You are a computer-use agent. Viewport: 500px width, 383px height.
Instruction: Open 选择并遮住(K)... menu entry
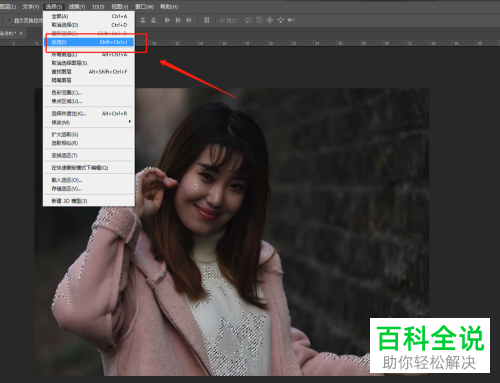[89, 113]
